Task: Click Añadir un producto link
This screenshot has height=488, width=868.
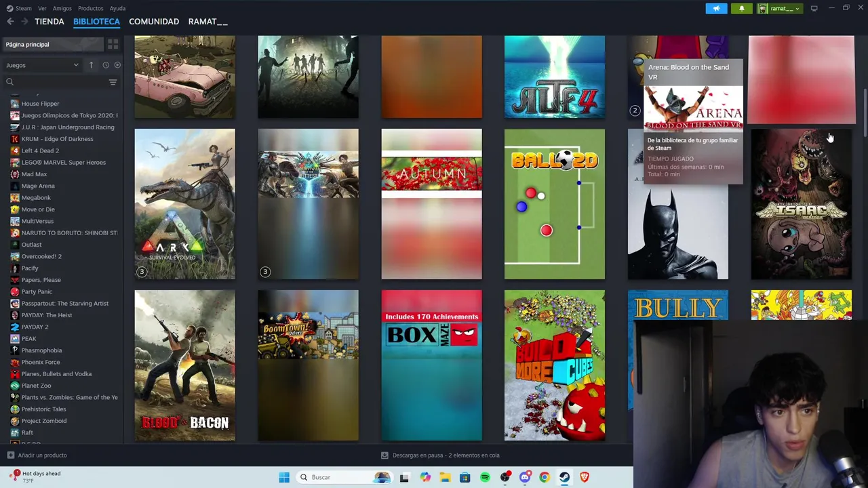Action: click(42, 455)
